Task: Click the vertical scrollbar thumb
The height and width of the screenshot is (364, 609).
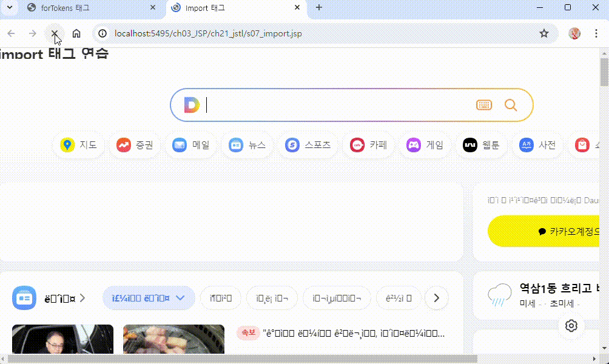Action: coord(604,72)
